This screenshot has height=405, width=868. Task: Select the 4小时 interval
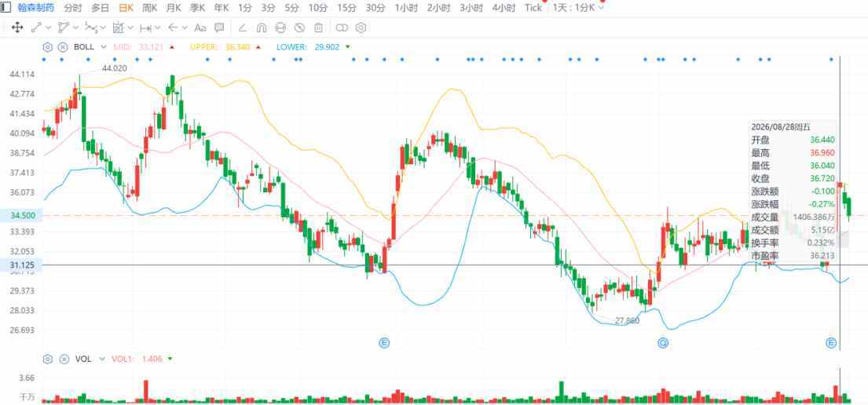[x=504, y=8]
